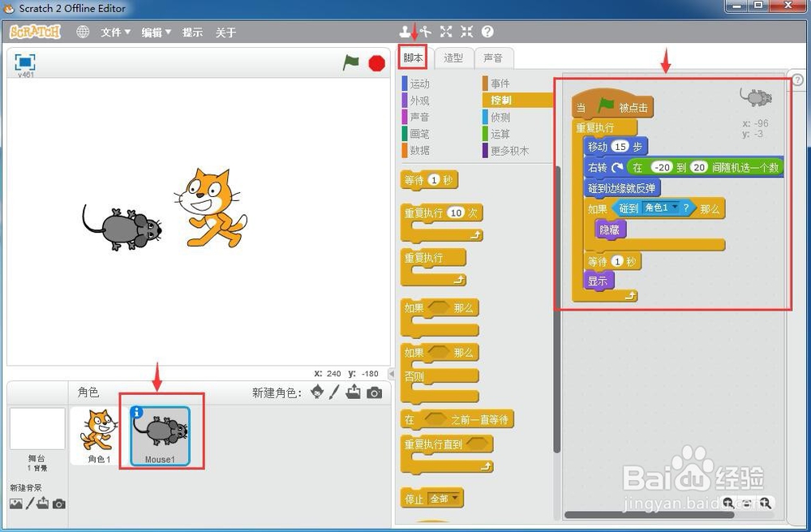Screen dimensions: 811x532
Task: Open the 关于 menu
Action: point(225,32)
